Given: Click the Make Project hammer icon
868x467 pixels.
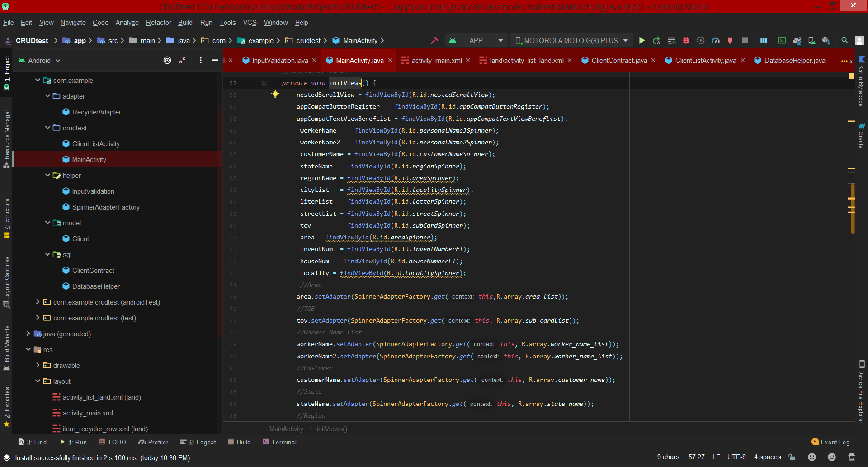Looking at the screenshot, I should coord(434,40).
